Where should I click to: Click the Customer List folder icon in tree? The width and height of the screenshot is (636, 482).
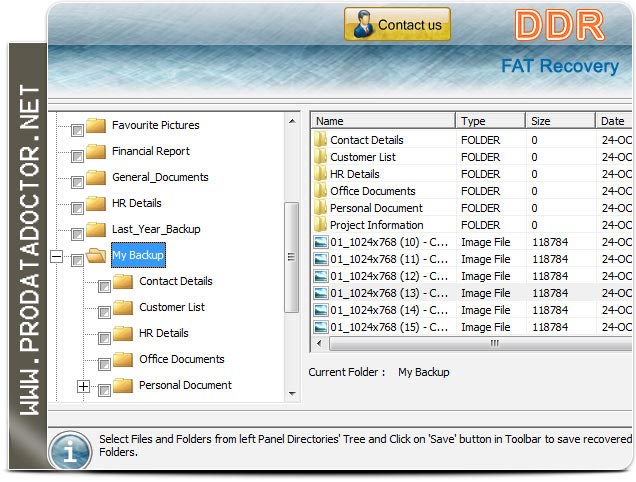123,308
